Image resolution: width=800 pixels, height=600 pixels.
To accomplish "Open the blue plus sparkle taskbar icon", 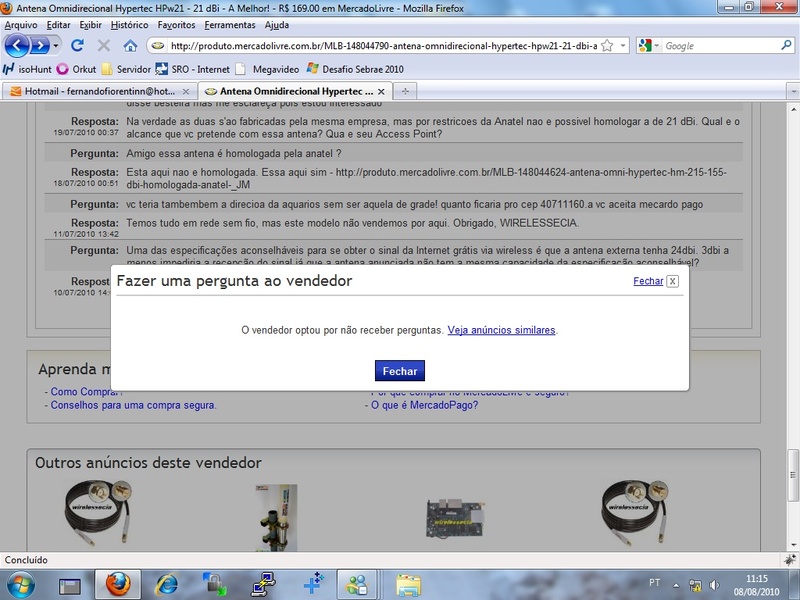I will (x=313, y=584).
